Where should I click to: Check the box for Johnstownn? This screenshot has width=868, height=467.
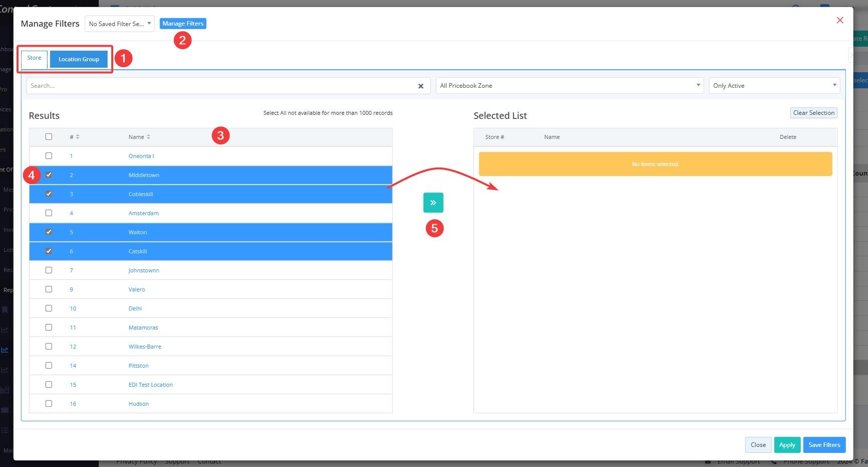tap(49, 270)
